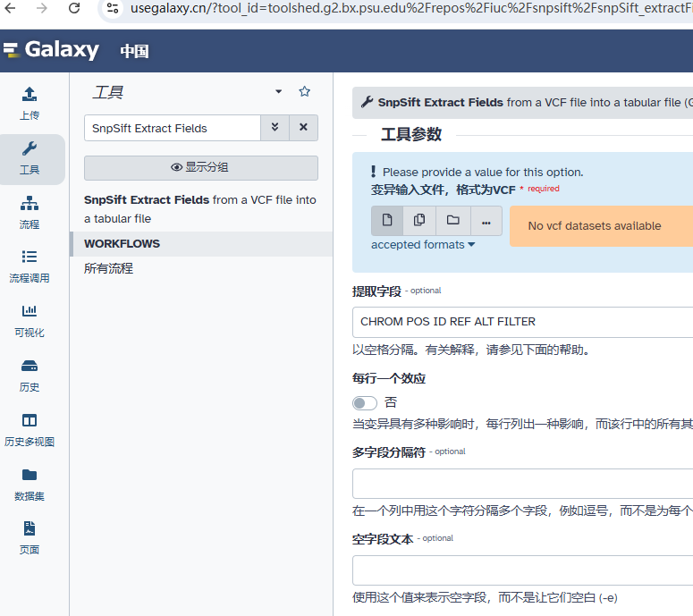Click the tool search field
The width and height of the screenshot is (693, 616).
(173, 128)
